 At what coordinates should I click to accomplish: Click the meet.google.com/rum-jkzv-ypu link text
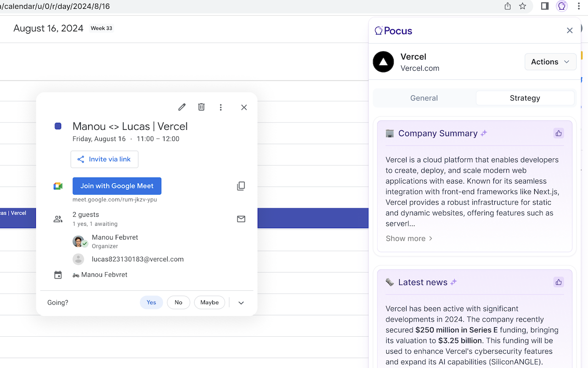(x=115, y=200)
